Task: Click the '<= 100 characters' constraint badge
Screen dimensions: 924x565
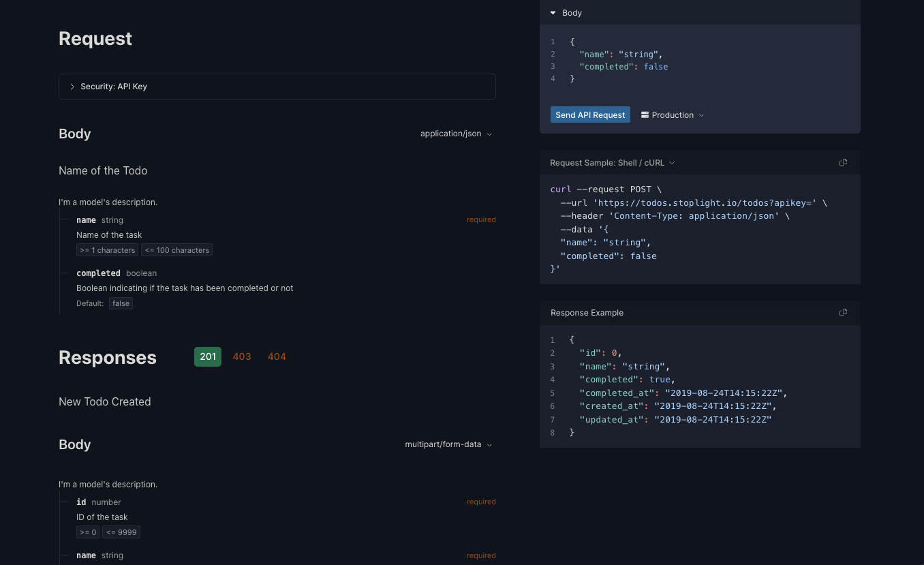Action: coord(176,249)
